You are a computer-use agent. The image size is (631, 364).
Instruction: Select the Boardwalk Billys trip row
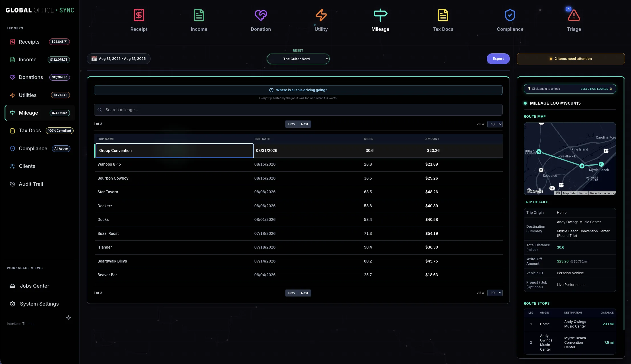298,261
